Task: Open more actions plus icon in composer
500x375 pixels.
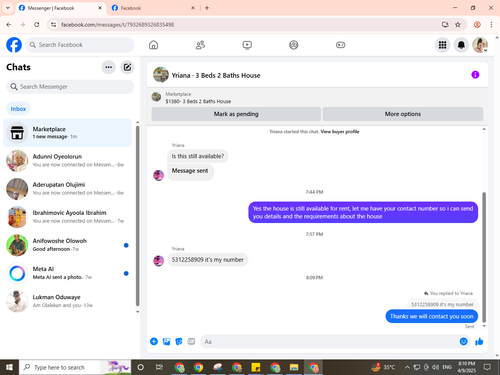Action: point(154,341)
